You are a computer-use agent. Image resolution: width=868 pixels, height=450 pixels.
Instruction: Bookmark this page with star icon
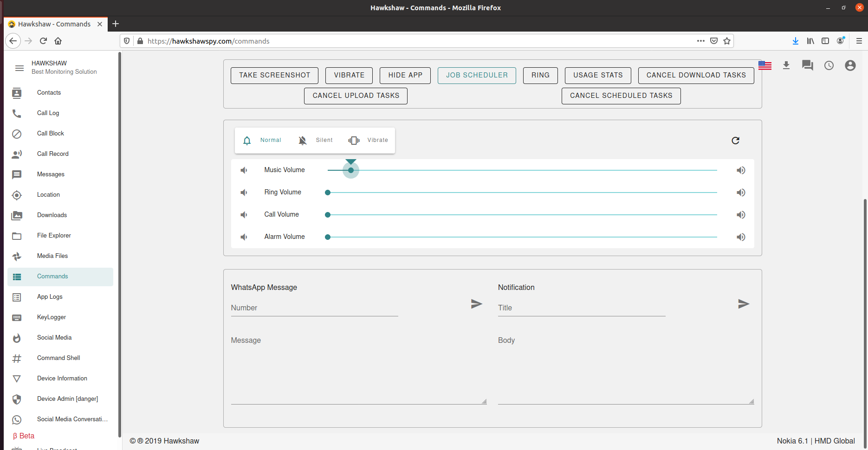click(x=727, y=41)
